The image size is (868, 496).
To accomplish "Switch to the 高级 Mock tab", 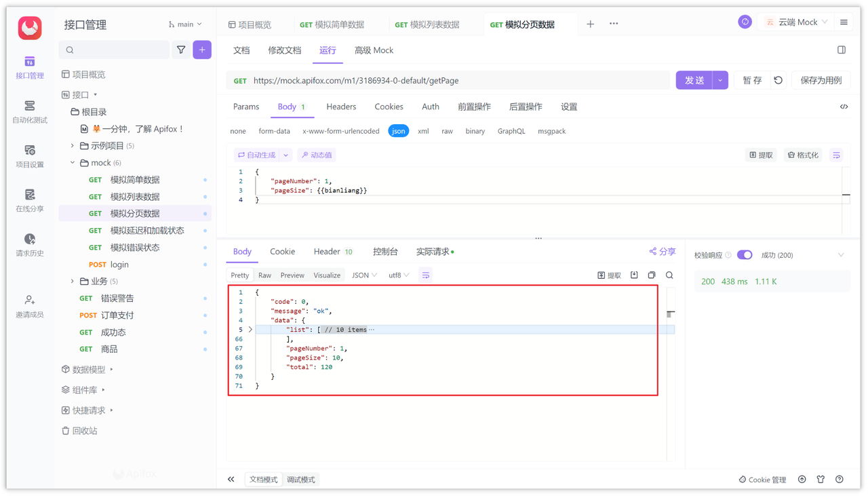I will coord(373,50).
